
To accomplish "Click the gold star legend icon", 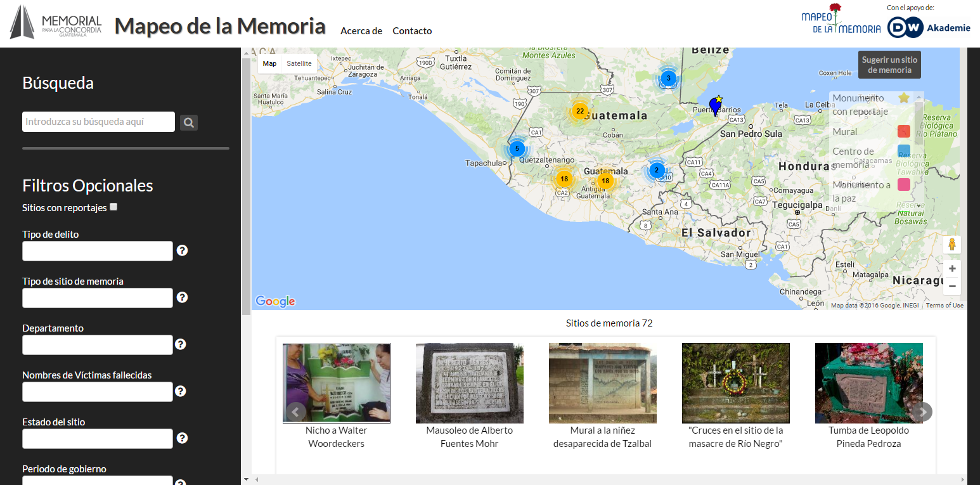I will tap(904, 98).
